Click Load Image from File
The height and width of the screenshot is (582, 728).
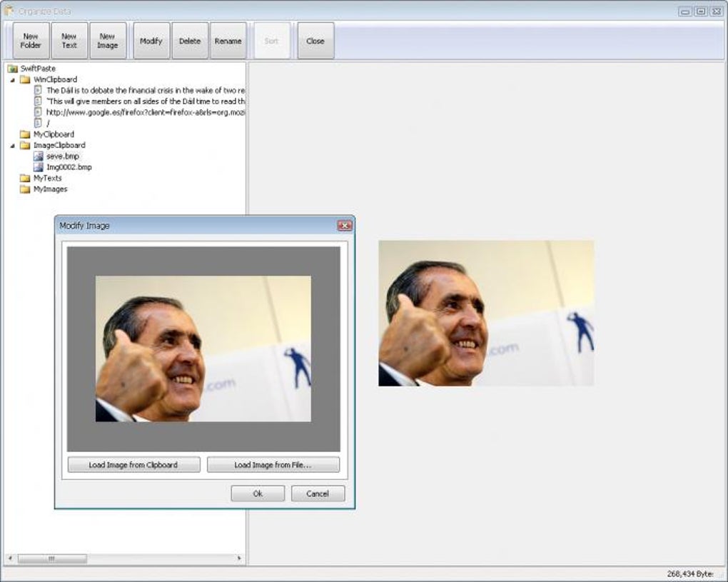273,464
